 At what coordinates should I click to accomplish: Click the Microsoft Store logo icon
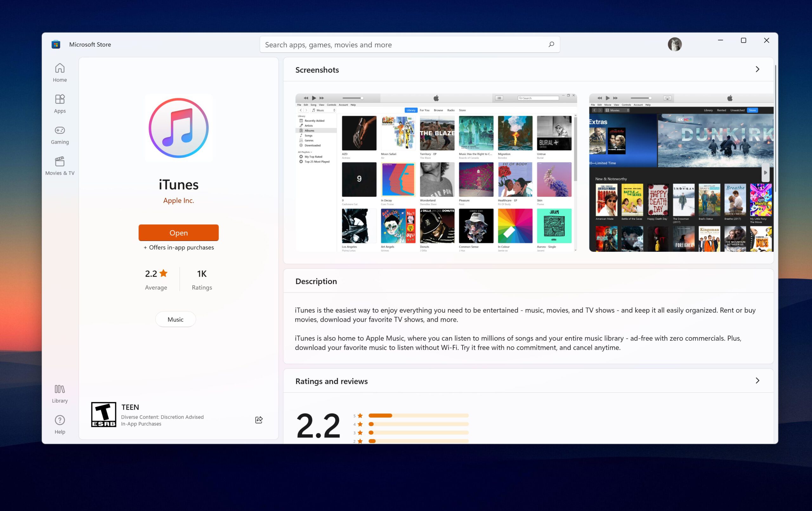tap(56, 44)
